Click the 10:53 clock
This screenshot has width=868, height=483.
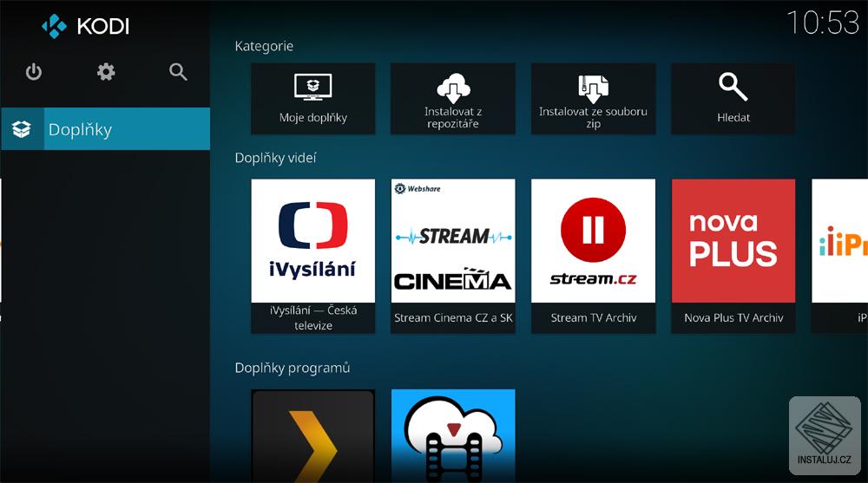[823, 23]
